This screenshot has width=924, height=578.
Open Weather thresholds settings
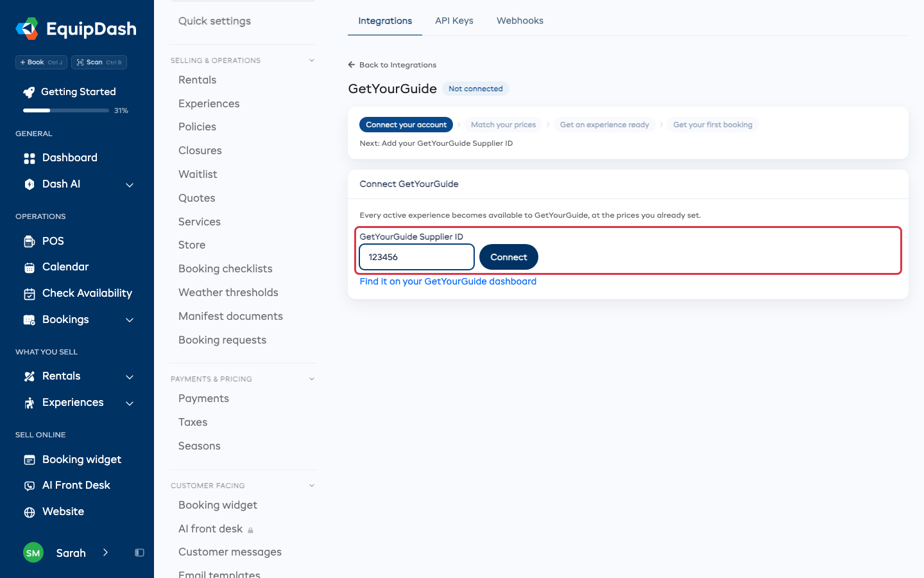point(228,293)
